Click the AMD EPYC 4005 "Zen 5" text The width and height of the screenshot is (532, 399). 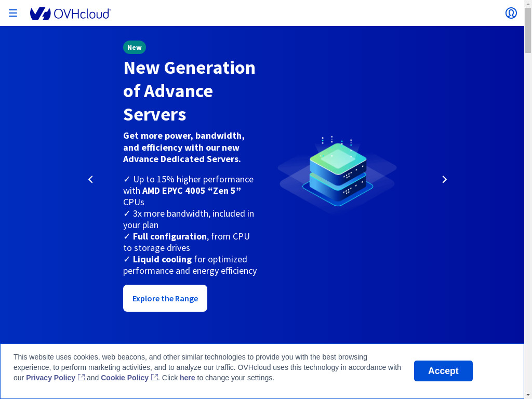[192, 191]
